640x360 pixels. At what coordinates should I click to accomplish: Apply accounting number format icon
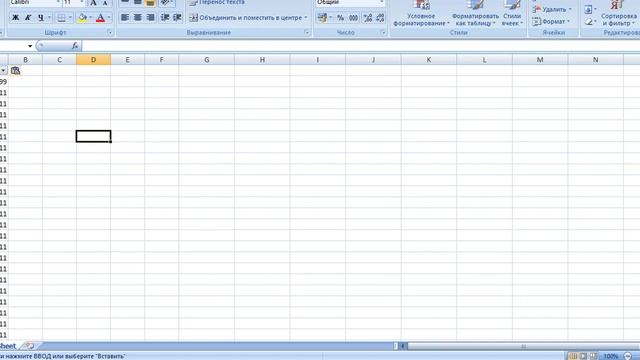(x=322, y=18)
